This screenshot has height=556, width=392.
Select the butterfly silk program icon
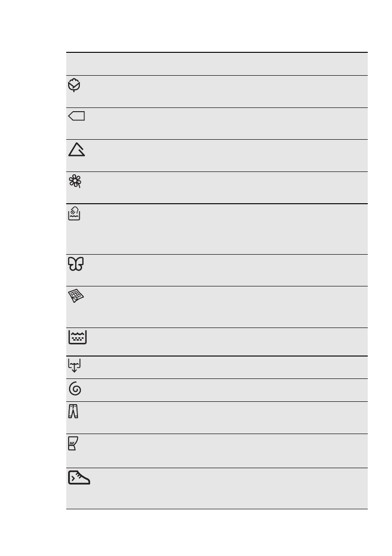(x=75, y=264)
